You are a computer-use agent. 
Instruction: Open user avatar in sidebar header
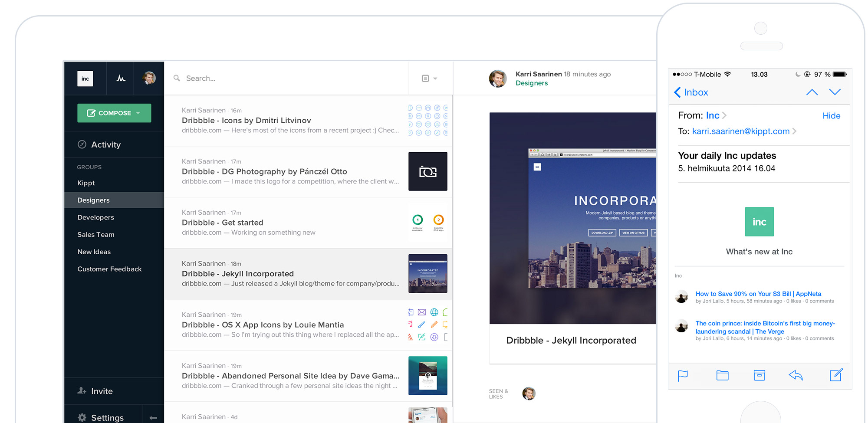[149, 78]
